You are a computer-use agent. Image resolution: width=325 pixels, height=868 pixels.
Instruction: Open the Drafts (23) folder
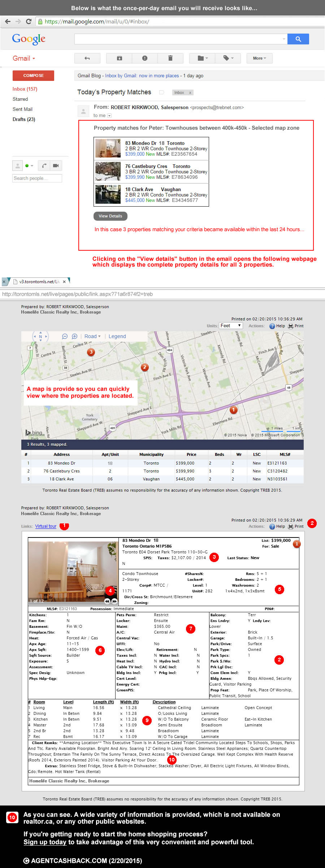click(24, 119)
